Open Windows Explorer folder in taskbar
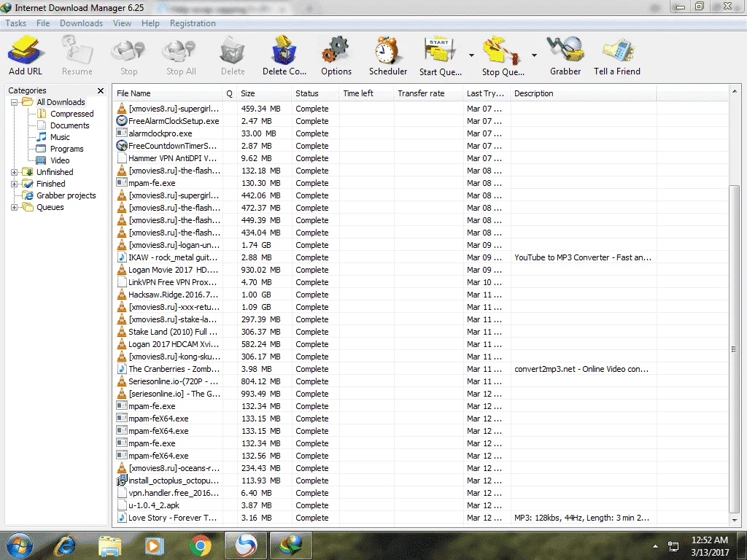This screenshot has width=747, height=560. [110, 545]
